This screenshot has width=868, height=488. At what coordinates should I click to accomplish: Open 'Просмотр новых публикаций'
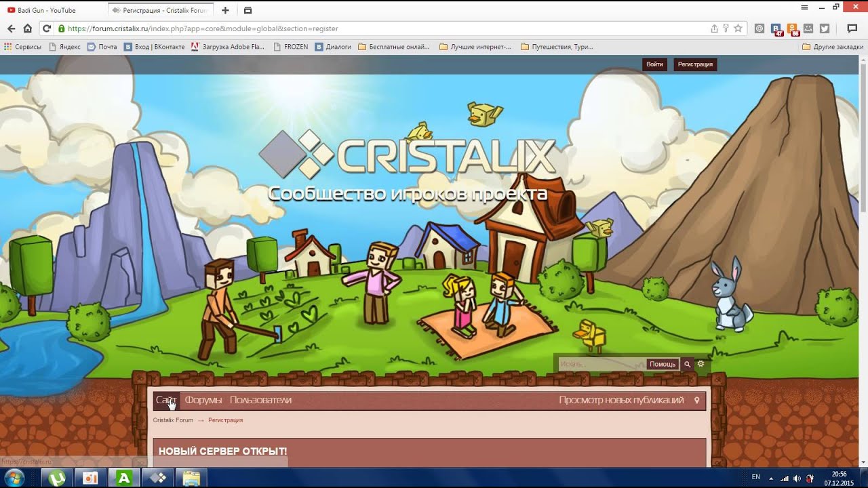click(x=621, y=400)
